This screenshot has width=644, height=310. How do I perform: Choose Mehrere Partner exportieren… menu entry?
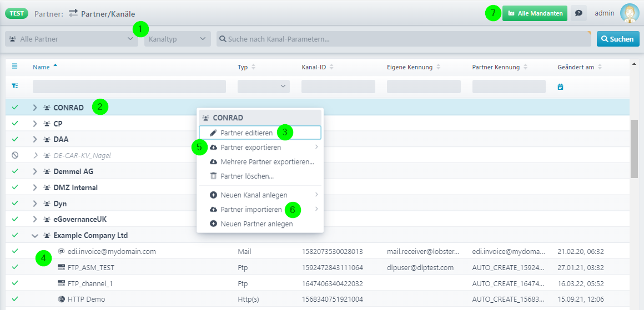(260, 161)
